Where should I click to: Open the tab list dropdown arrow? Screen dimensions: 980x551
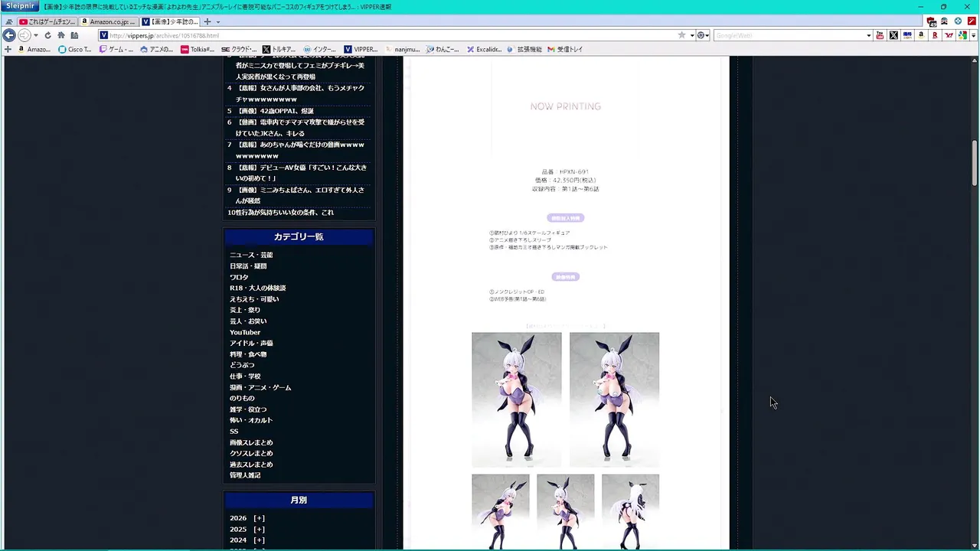218,21
